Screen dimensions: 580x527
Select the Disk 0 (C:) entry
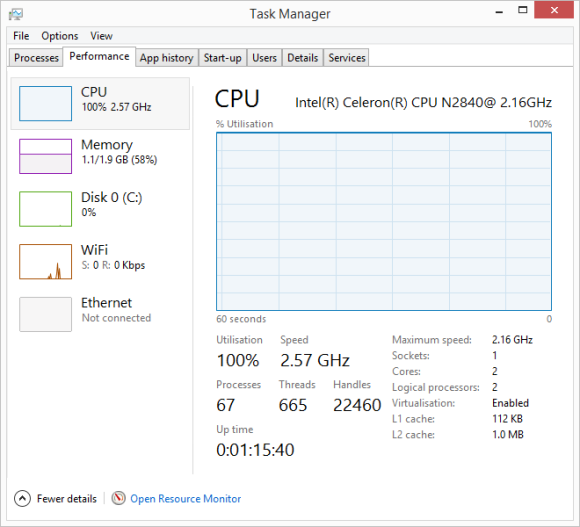pos(100,209)
